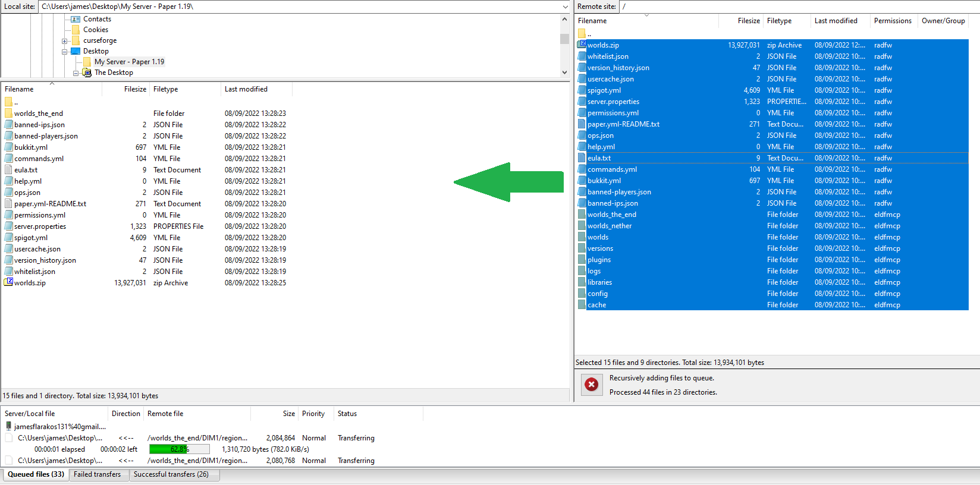Select config folder in remote list

772,293
